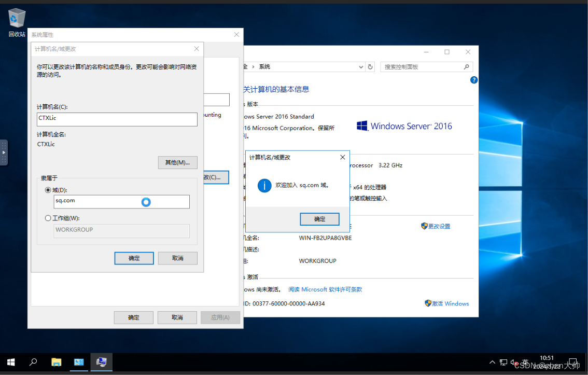Minimize the System control panel window
The width and height of the screenshot is (588, 375).
pyautogui.click(x=426, y=52)
